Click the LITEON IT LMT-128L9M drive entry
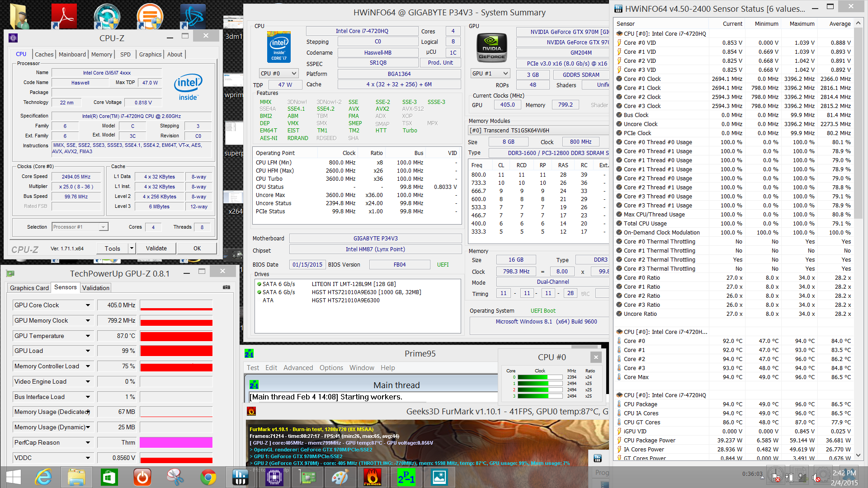 point(354,284)
